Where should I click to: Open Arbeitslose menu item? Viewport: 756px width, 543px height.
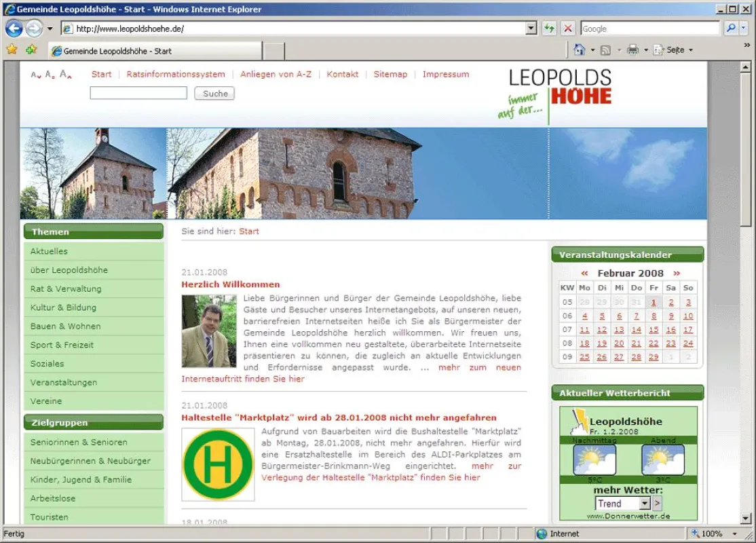coord(94,499)
